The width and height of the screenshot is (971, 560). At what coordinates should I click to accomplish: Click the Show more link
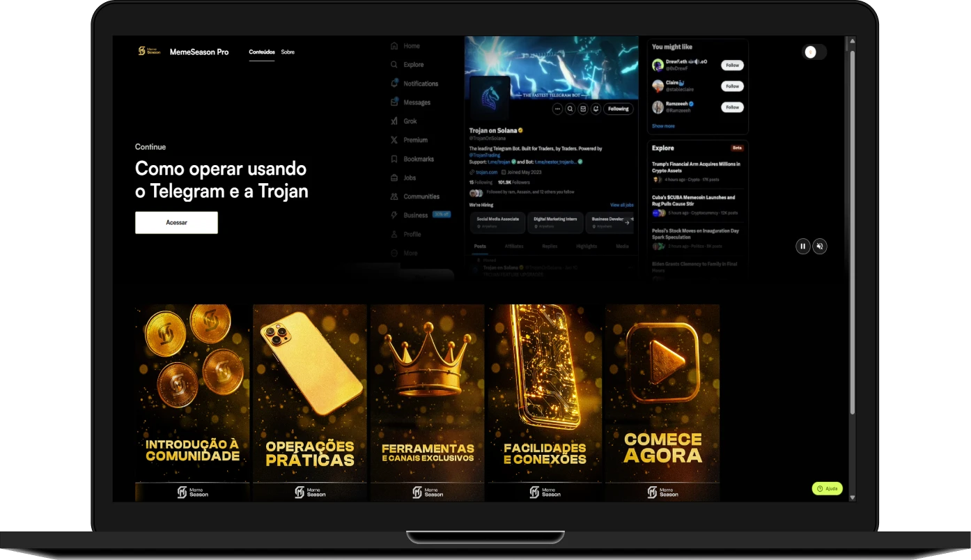pyautogui.click(x=663, y=126)
